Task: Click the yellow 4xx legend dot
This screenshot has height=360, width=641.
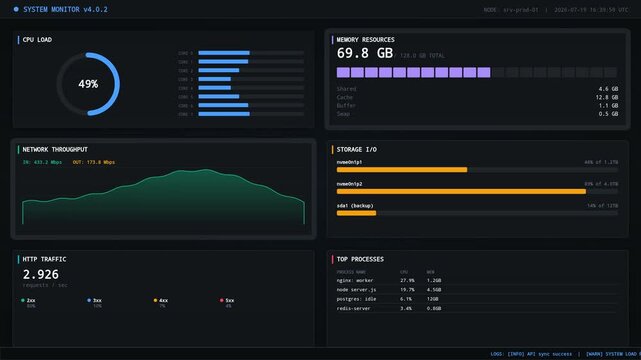Action: click(x=155, y=300)
